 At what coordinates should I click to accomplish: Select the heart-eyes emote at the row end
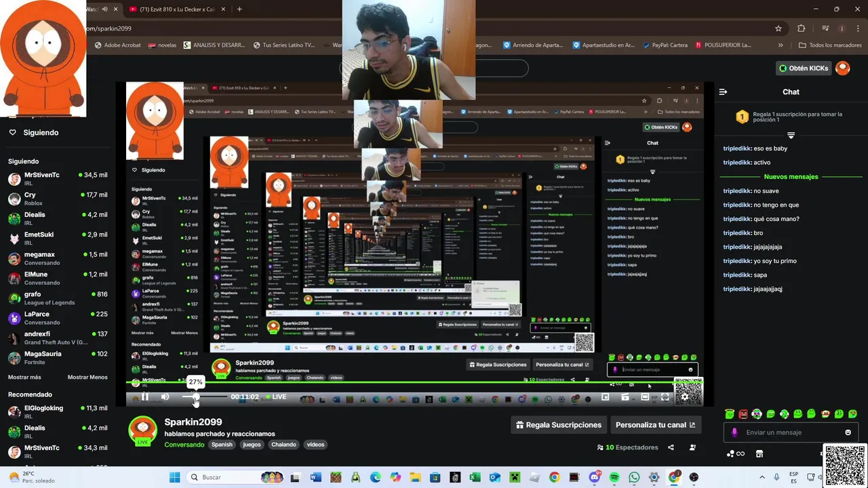[852, 413]
